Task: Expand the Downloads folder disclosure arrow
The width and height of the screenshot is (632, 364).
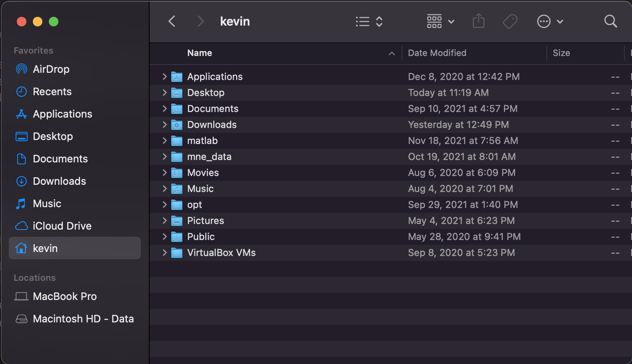Action: (x=164, y=124)
